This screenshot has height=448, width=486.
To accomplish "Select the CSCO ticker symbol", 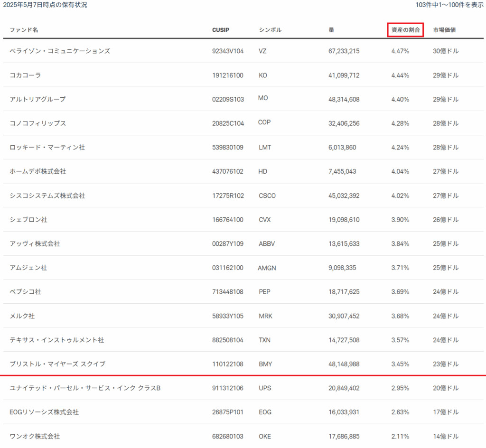I will pyautogui.click(x=267, y=196).
